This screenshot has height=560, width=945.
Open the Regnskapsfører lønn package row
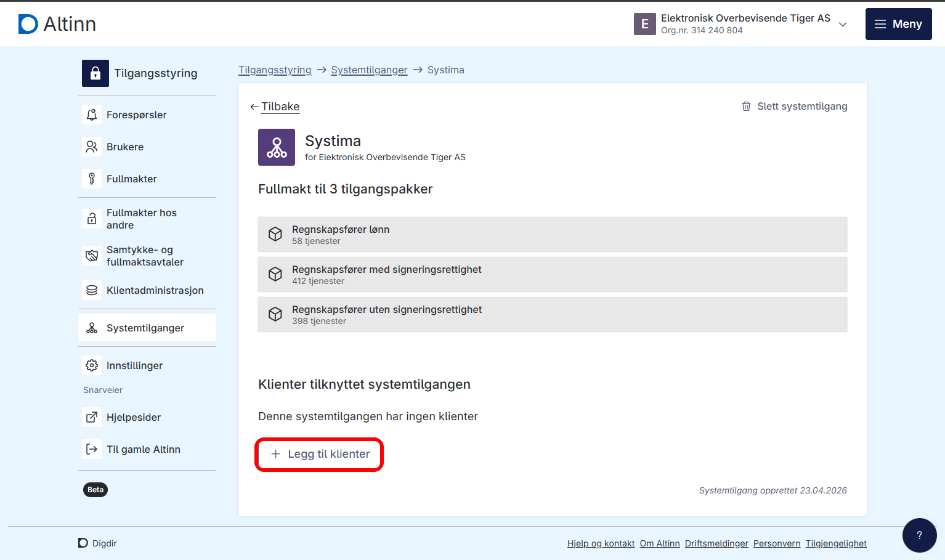(x=553, y=234)
